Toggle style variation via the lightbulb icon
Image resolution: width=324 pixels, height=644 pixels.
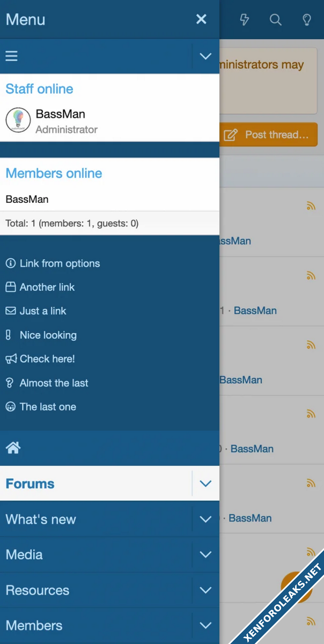307,20
